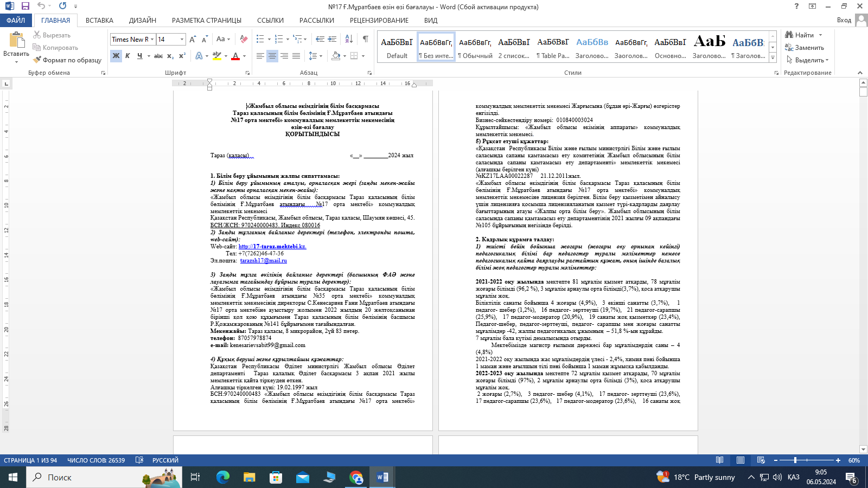This screenshot has width=868, height=488.
Task: Increase paragraph indent
Action: 332,39
